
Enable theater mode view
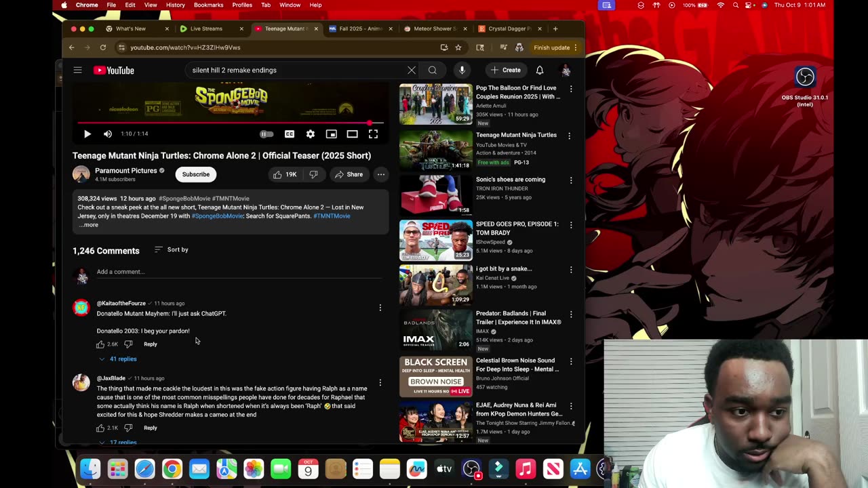tap(352, 134)
